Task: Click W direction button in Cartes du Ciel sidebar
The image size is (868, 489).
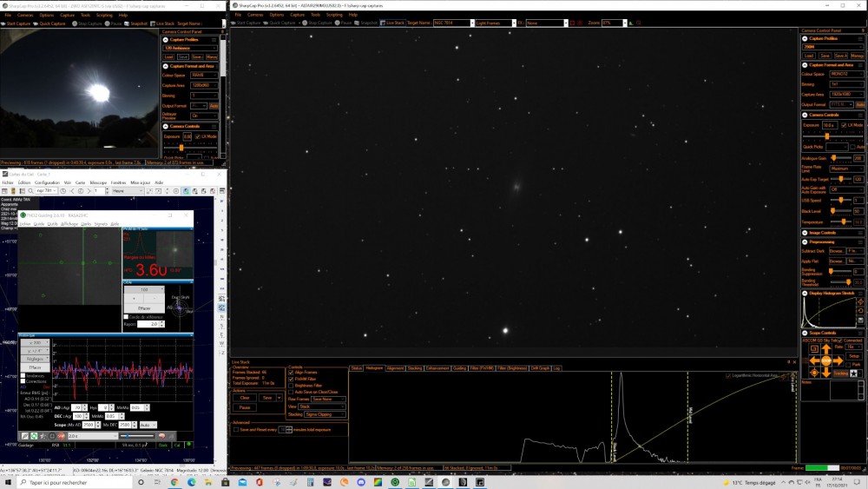Action: tap(221, 343)
